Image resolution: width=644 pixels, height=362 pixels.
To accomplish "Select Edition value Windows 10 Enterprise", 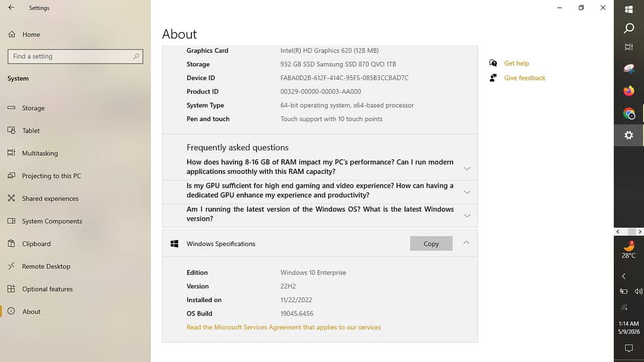I will tap(313, 273).
